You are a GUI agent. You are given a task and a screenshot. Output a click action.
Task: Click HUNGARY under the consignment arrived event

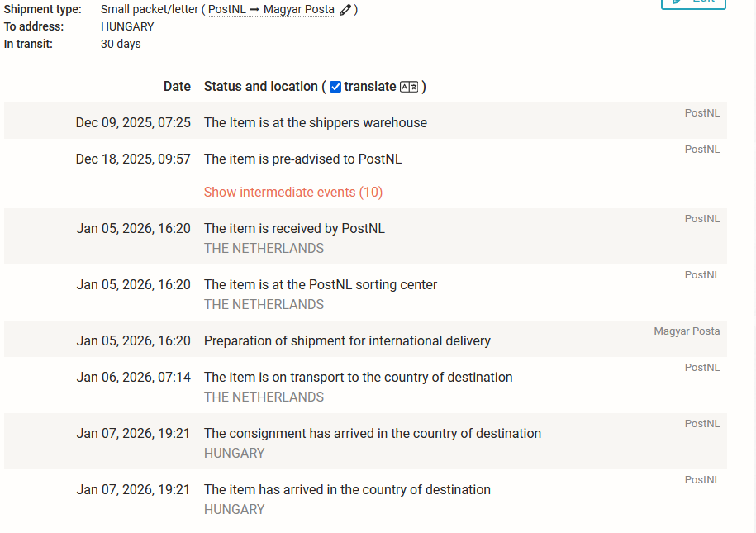click(235, 454)
